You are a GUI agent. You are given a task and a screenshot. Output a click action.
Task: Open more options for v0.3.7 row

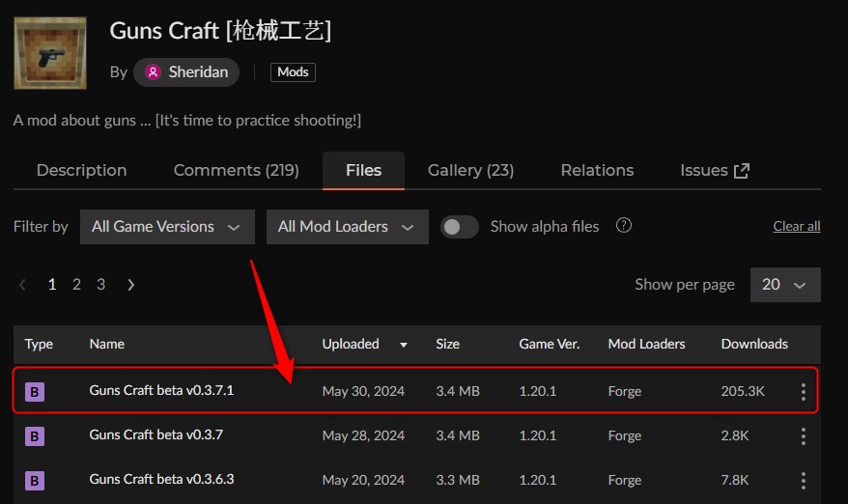pos(804,435)
